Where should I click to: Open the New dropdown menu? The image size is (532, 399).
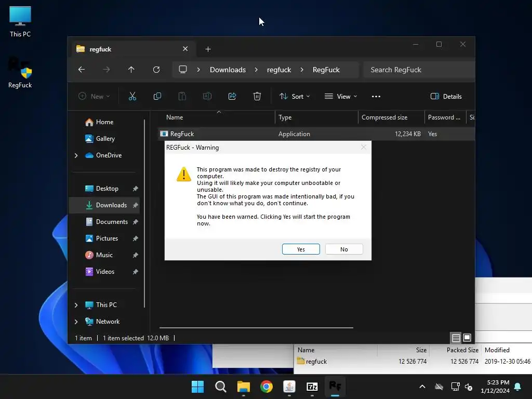tap(94, 96)
